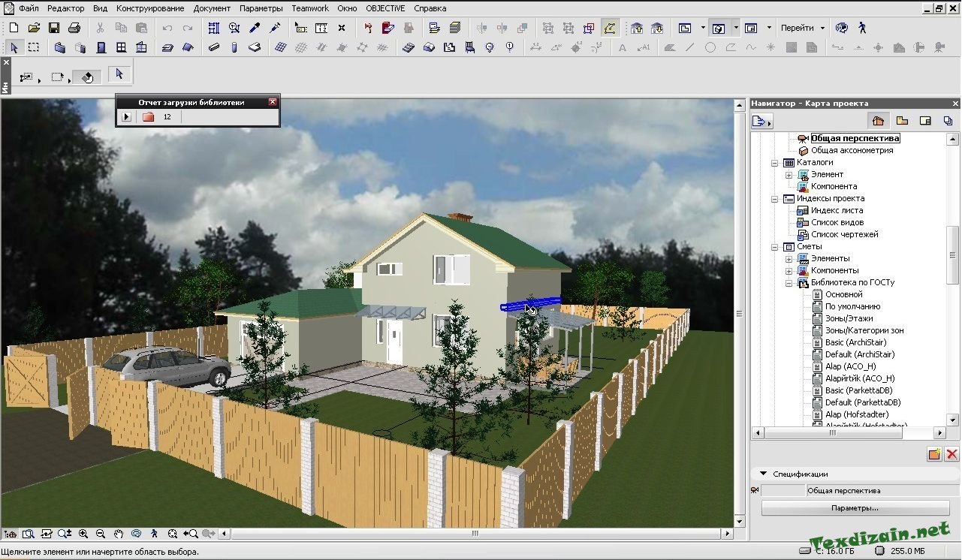
Task: Open the Document menu
Action: point(212,8)
